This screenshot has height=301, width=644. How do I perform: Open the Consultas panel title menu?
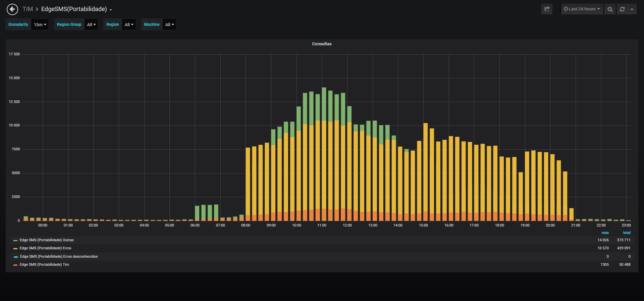coord(322,44)
